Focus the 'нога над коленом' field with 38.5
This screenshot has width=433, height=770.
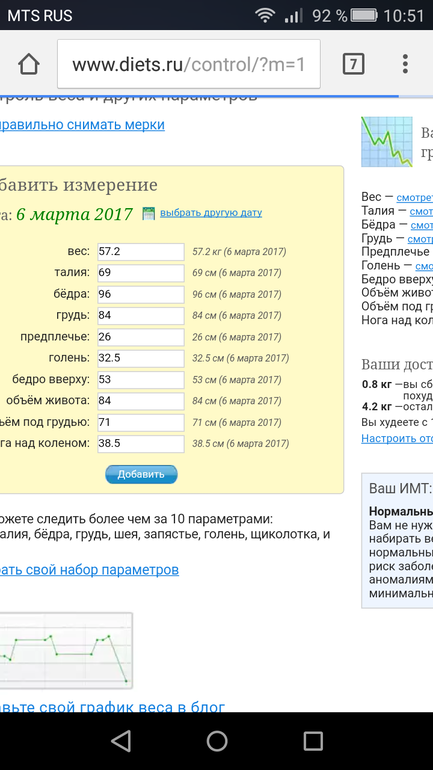[141, 443]
